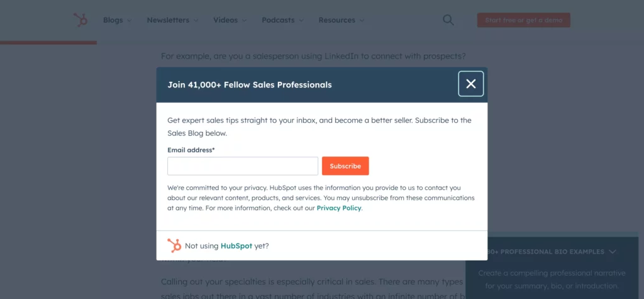Image resolution: width=644 pixels, height=299 pixels.
Task: Close the subscribe popup with the X button
Action: [470, 84]
